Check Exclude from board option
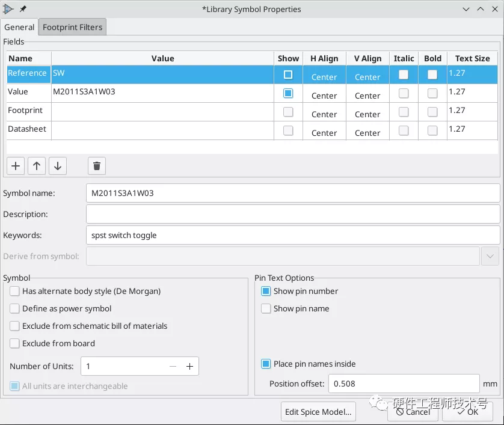504x425 pixels. [x=14, y=343]
